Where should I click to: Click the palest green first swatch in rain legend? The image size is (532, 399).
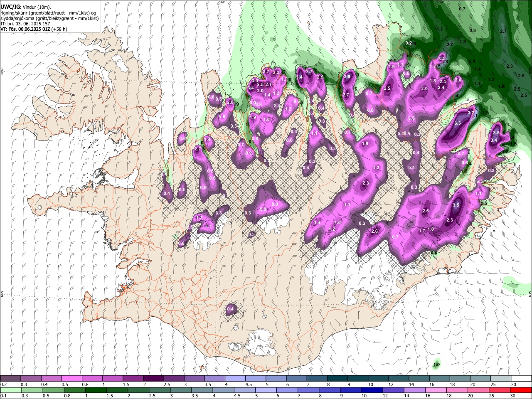click(10, 390)
